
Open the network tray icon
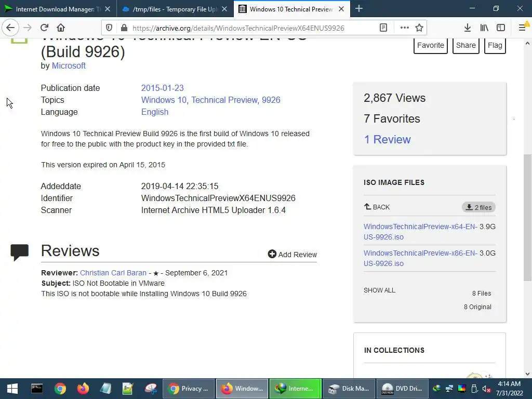coord(449,389)
